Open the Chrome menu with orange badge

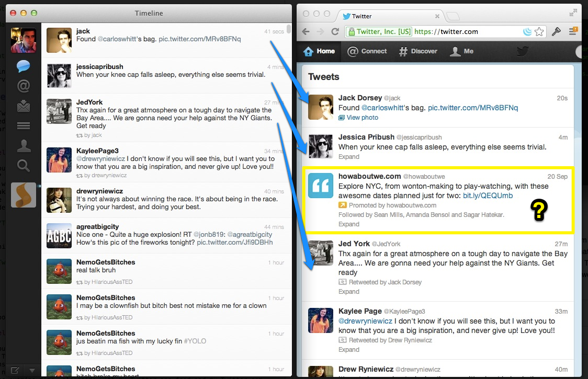573,31
